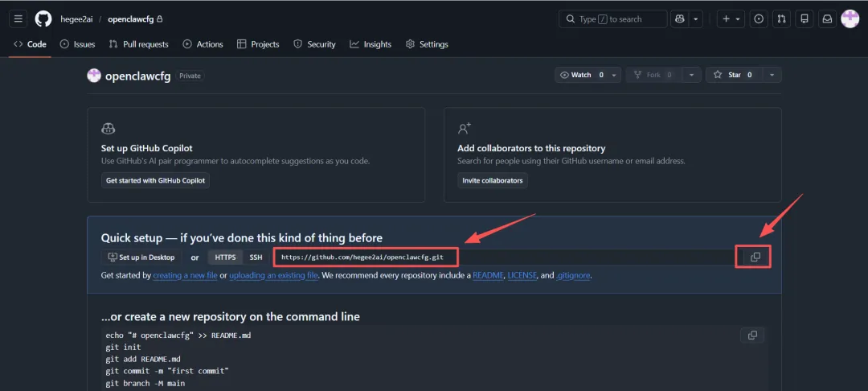Open the README link
This screenshot has width=868, height=391.
pyautogui.click(x=489, y=275)
